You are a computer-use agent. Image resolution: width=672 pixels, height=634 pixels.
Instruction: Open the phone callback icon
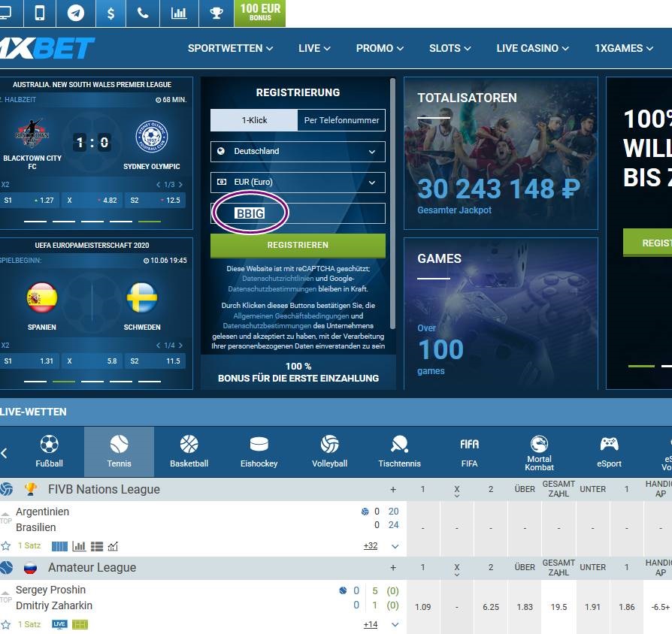tap(143, 14)
